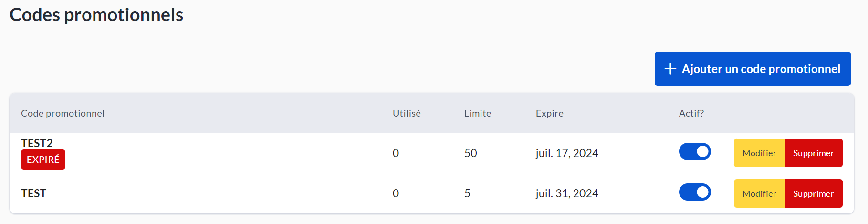Click the juil. 17, 2024 expiry date

coord(567,153)
